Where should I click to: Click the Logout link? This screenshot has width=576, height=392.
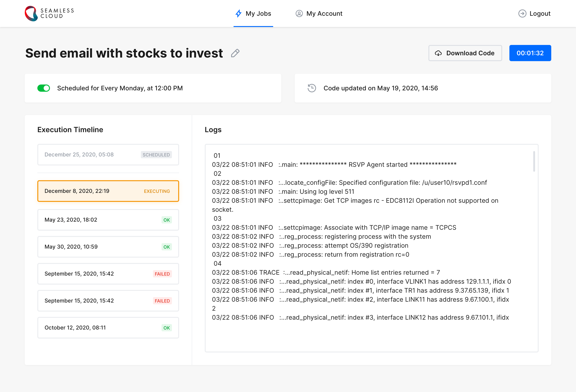click(x=540, y=13)
